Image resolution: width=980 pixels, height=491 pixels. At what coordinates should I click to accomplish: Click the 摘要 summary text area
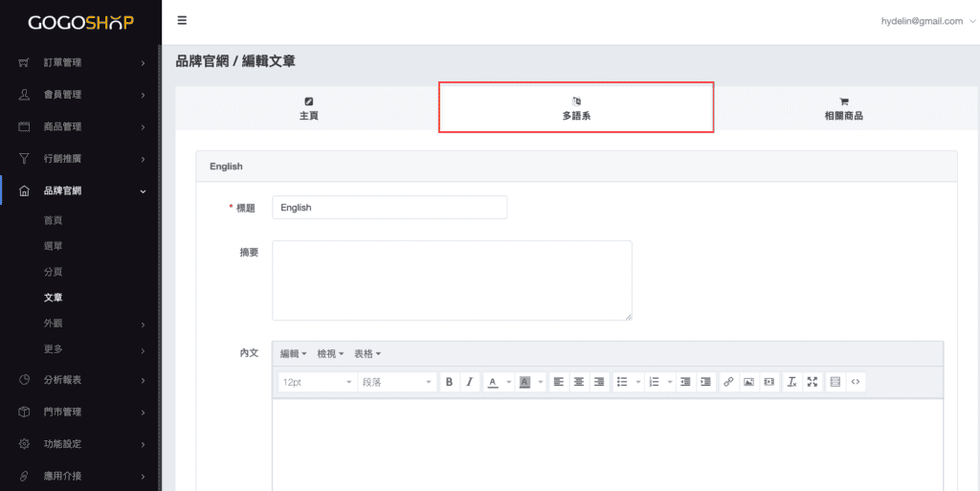pos(452,279)
